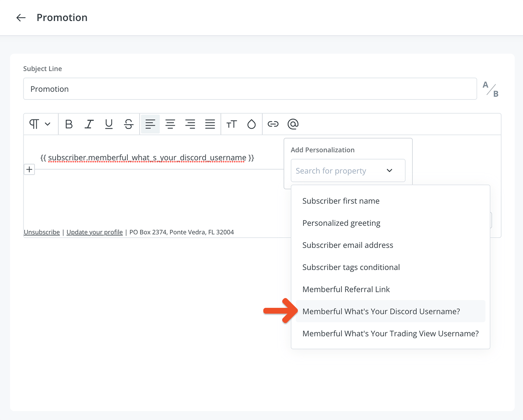Click the Add Personalization heading
523x420 pixels.
[323, 150]
